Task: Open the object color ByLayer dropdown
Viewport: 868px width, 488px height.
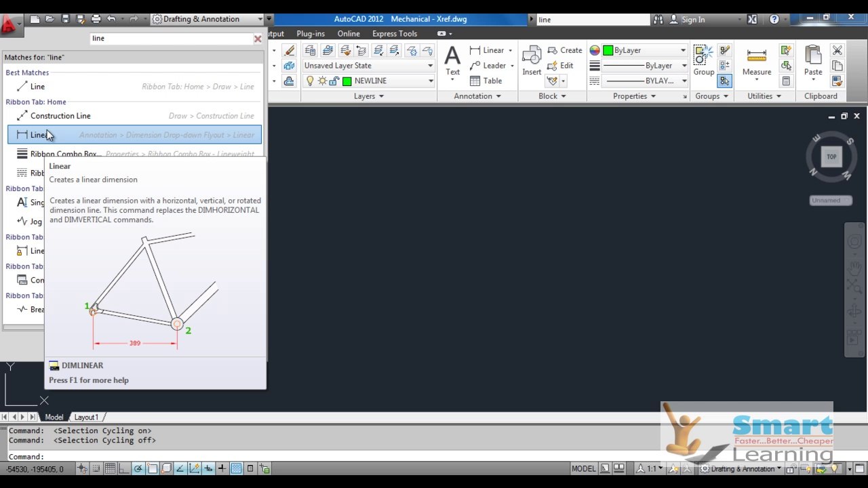Action: 644,50
